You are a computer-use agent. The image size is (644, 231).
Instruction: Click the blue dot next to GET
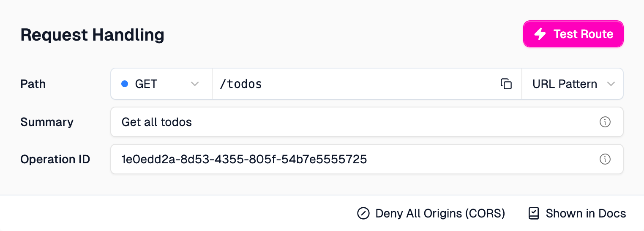tap(125, 84)
